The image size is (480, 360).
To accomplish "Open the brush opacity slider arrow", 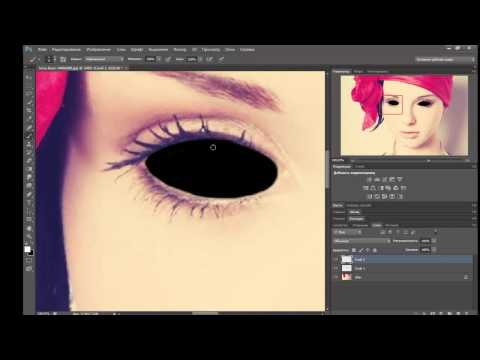I will click(x=159, y=59).
